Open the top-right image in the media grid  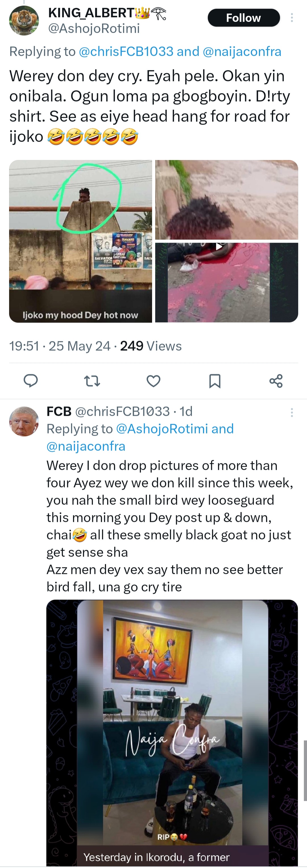(x=227, y=199)
